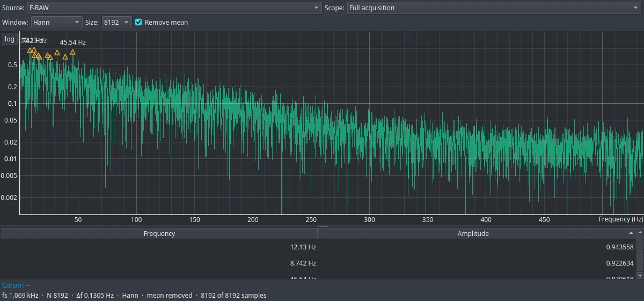644x301 pixels.
Task: Click the peak marker triangle near 40 Hz
Action: [65, 57]
